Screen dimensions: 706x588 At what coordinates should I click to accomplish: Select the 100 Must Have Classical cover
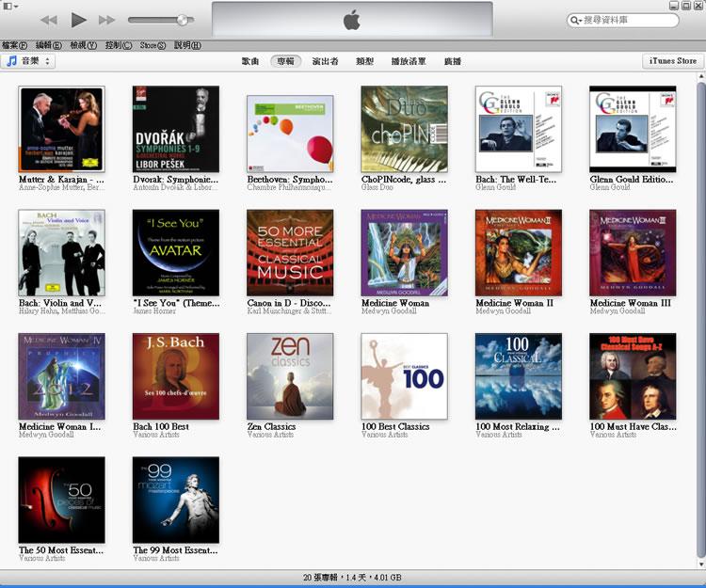634,376
